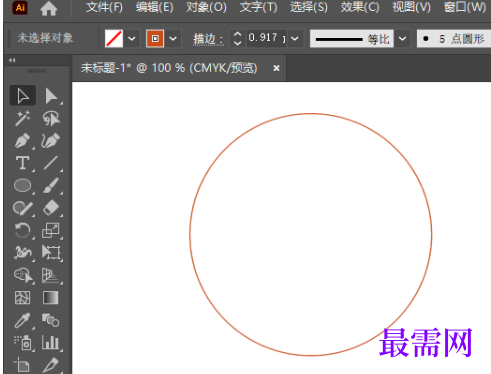Choose the Ellipse tool
This screenshot has width=491, height=374.
22,186
